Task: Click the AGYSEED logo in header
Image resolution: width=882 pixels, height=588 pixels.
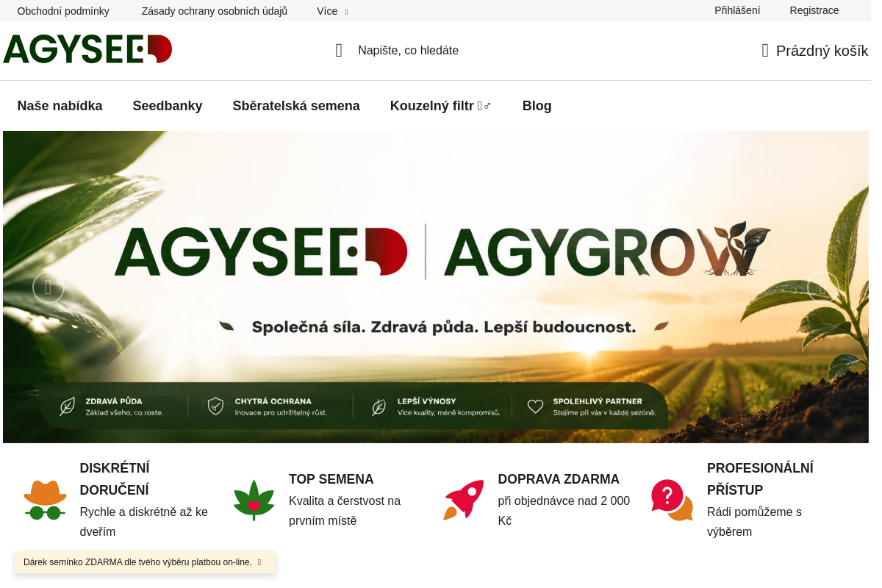Action: (87, 49)
